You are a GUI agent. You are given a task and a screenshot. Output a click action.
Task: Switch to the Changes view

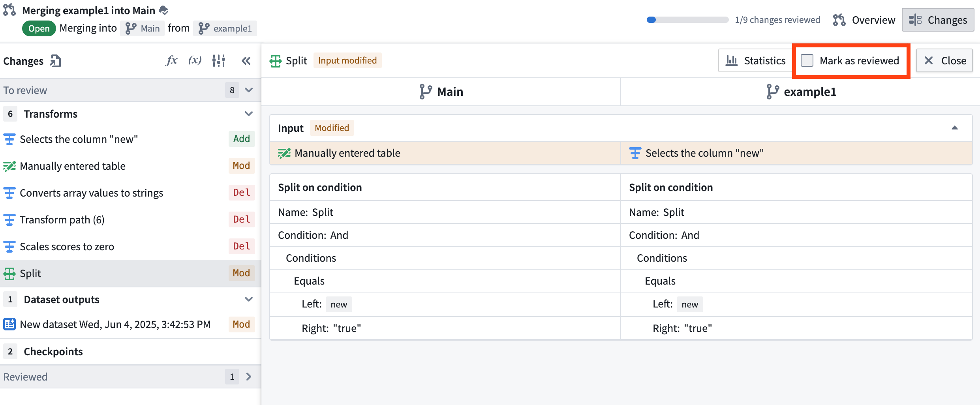[x=938, y=20]
